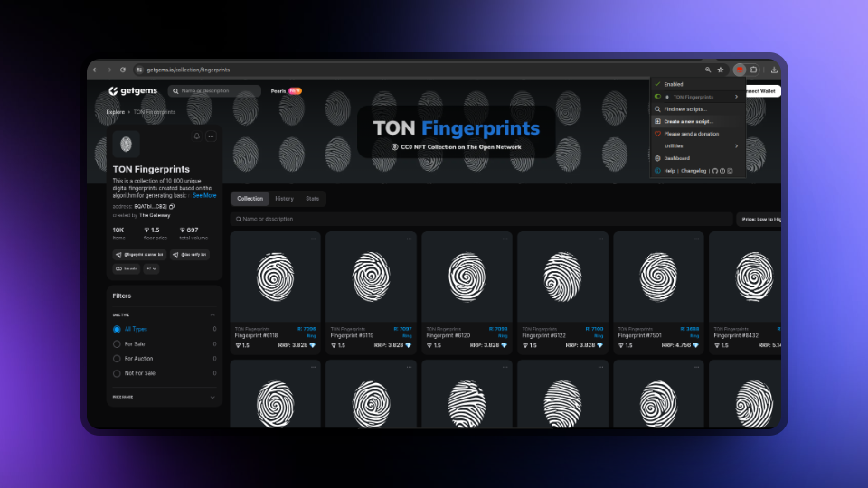Viewport: 868px width, 488px height.
Task: Click the second telegram bot link button
Action: pyautogui.click(x=189, y=255)
